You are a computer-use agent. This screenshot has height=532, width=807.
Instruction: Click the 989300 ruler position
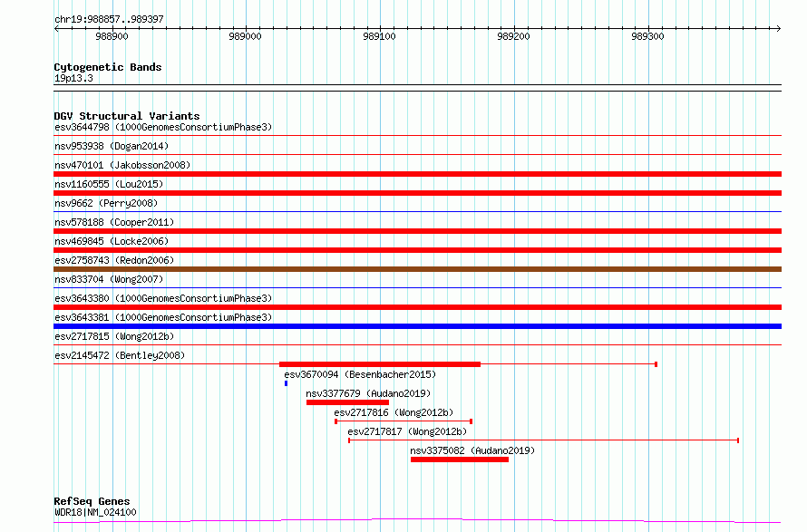click(x=647, y=36)
